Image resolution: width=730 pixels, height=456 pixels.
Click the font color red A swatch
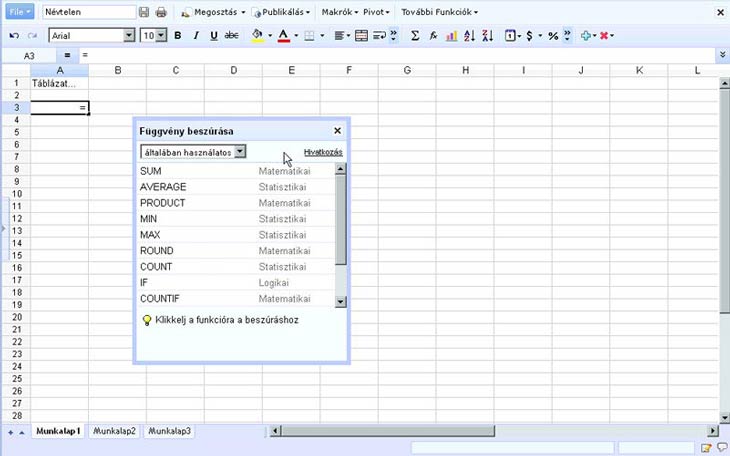coord(282,36)
